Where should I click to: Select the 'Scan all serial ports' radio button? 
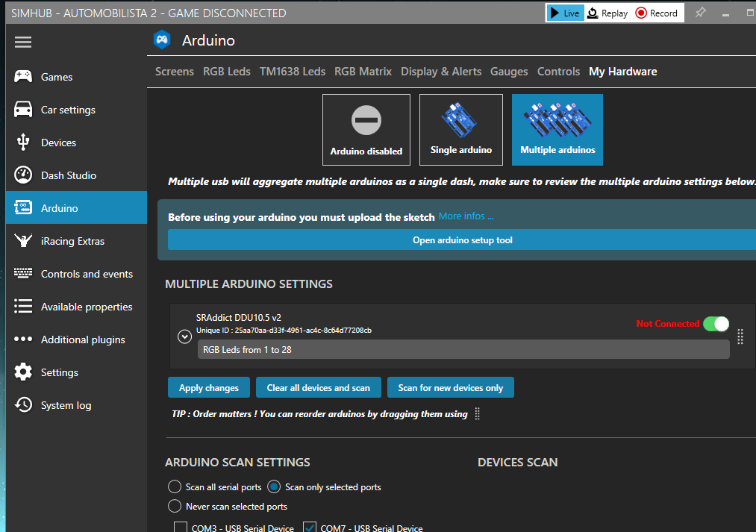click(174, 486)
